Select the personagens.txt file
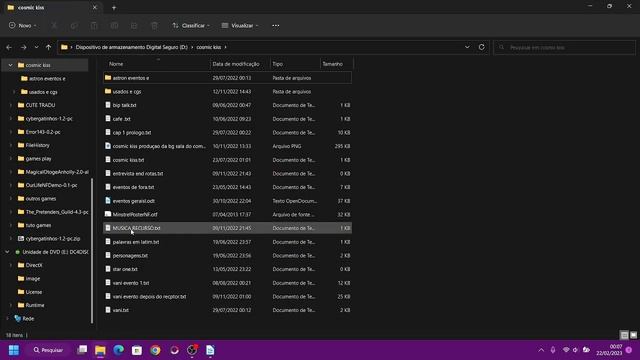640x360 pixels. pos(227,256)
